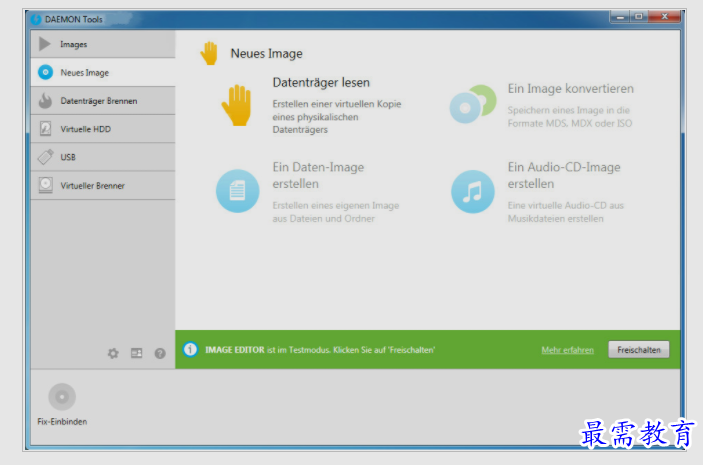Open the Images section in sidebar

(x=75, y=44)
